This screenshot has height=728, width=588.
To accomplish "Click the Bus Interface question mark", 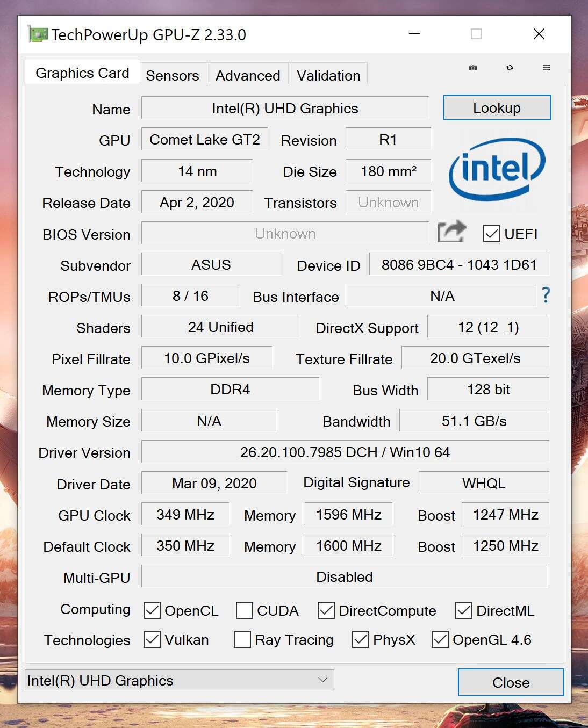I will 546,295.
